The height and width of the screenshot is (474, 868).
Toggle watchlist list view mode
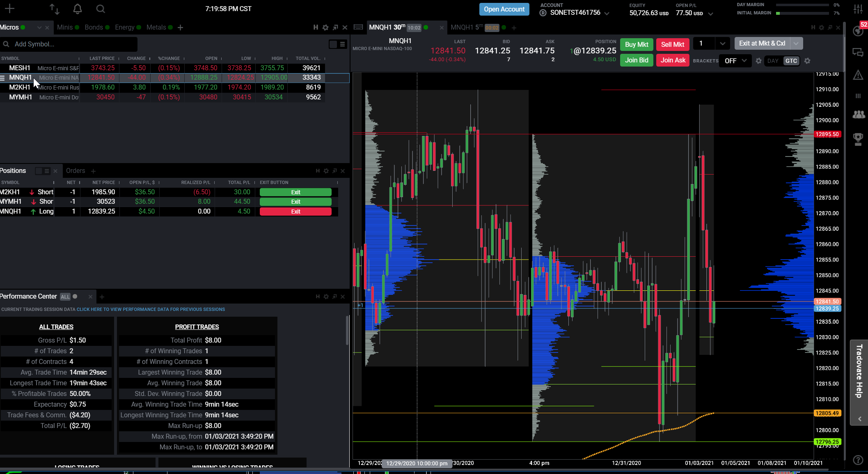(342, 44)
